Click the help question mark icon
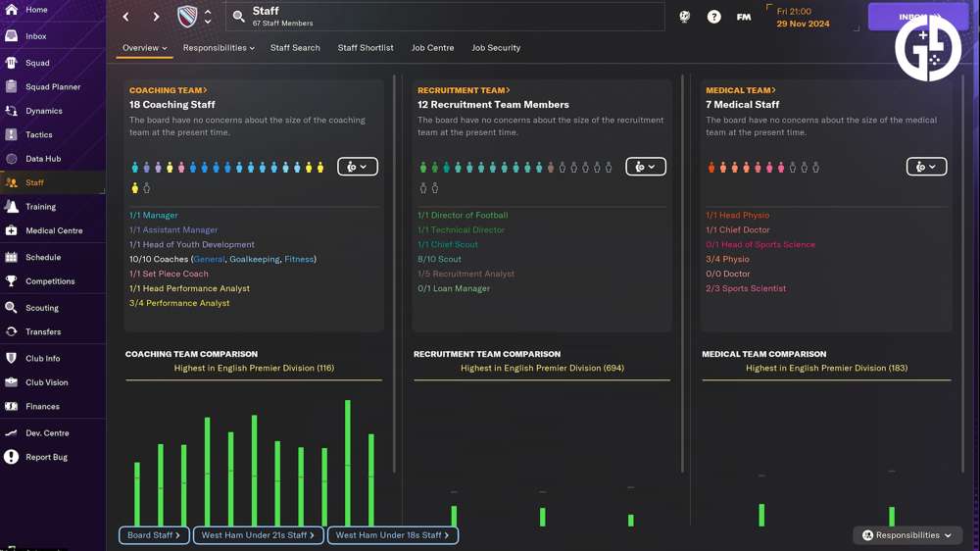980x551 pixels. click(713, 17)
